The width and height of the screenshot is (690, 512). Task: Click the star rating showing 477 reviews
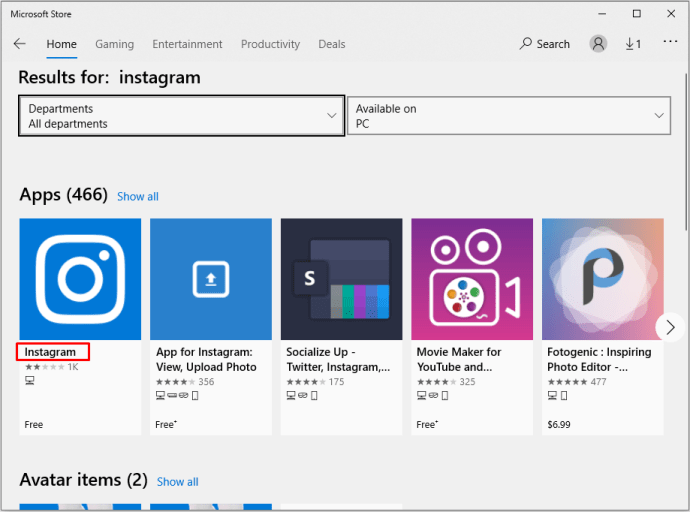(x=567, y=382)
